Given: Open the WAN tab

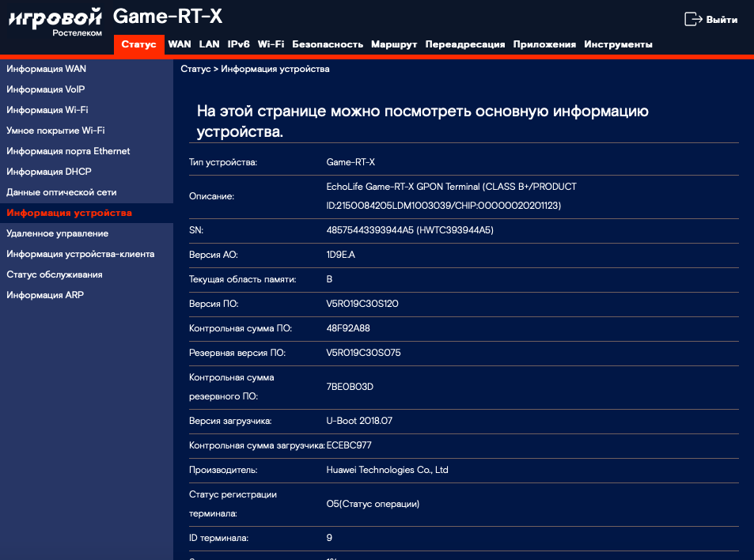Looking at the screenshot, I should 180,44.
